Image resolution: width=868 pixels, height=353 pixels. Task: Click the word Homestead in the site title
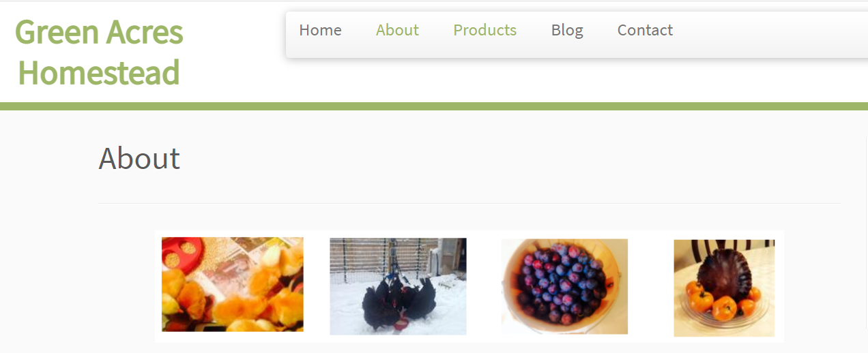tap(99, 72)
